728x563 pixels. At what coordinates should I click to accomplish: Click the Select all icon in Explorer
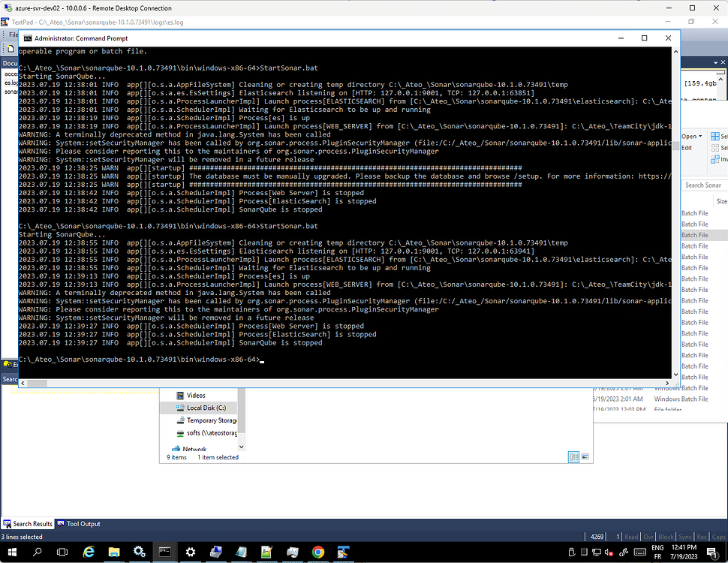[715, 136]
